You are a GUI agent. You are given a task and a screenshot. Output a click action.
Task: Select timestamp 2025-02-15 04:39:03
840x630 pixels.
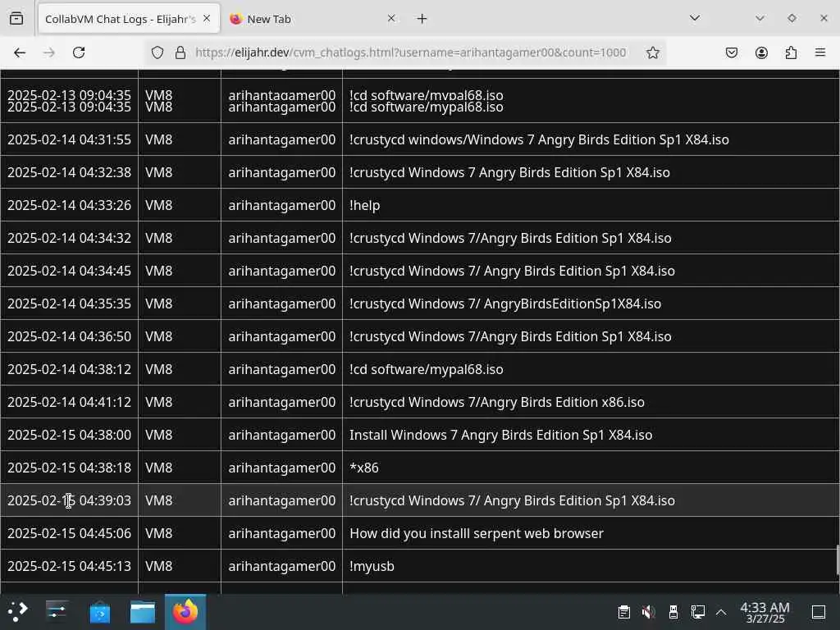pyautogui.click(x=69, y=500)
